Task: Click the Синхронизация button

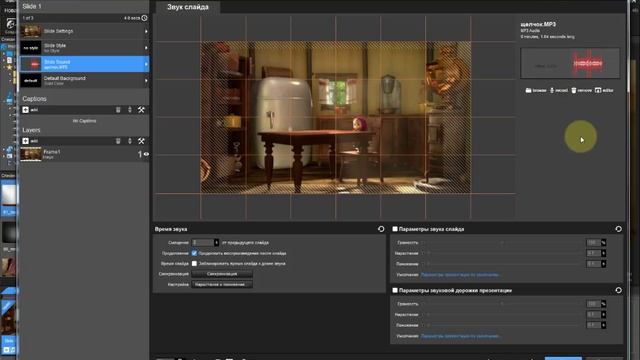Action: point(222,274)
